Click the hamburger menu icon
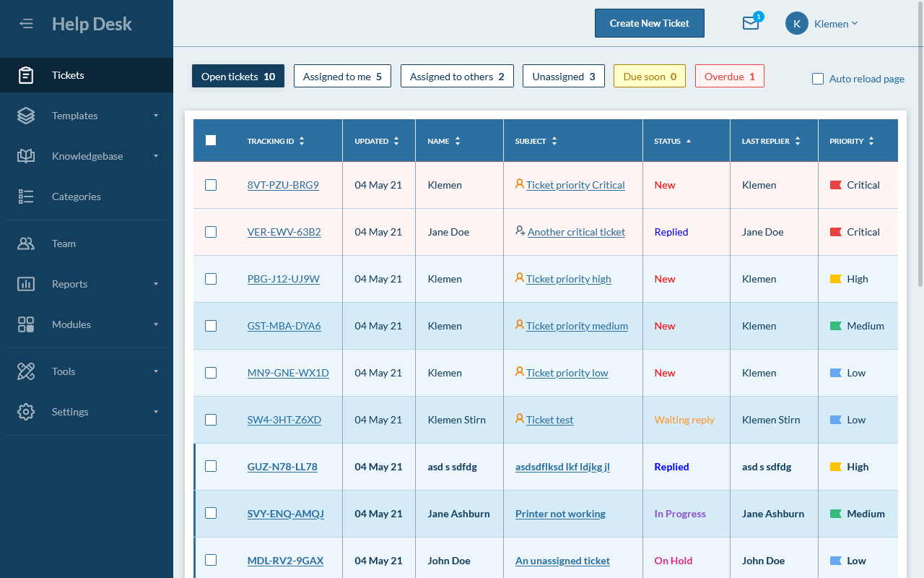 (x=26, y=23)
